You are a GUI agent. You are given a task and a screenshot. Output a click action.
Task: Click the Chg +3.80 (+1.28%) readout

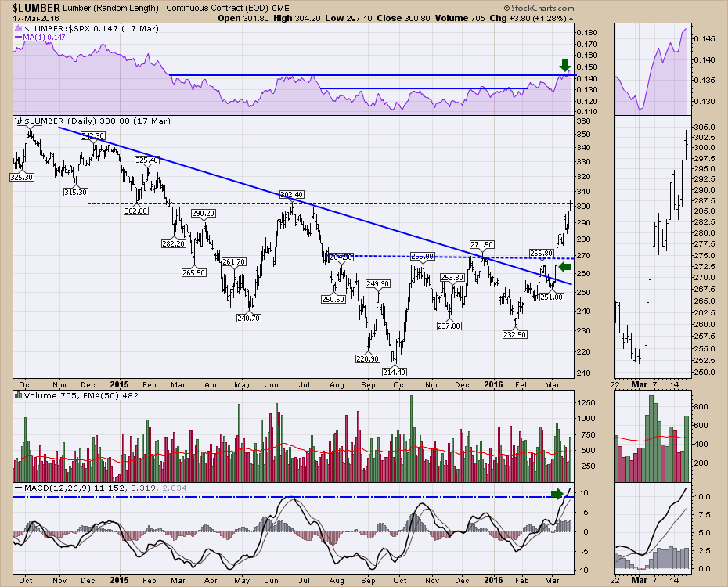point(528,19)
